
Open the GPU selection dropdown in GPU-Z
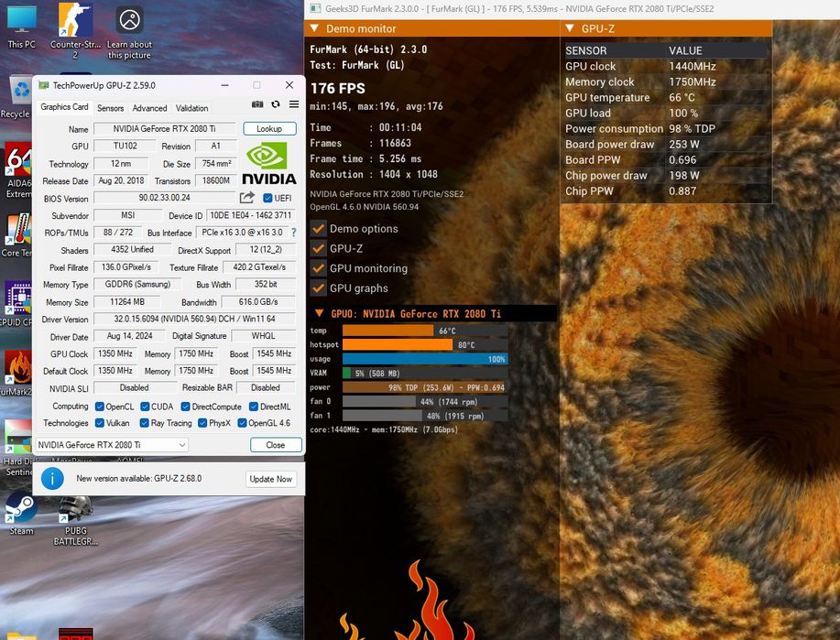(112, 444)
